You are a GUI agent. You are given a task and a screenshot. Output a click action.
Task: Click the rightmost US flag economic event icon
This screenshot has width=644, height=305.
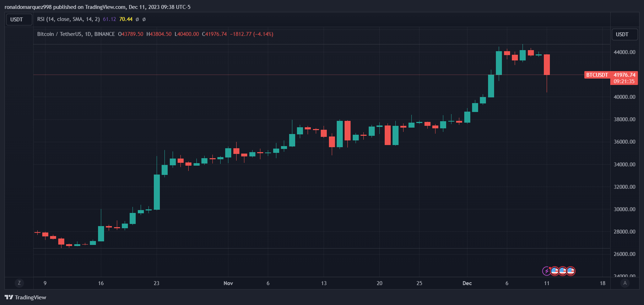pos(571,271)
